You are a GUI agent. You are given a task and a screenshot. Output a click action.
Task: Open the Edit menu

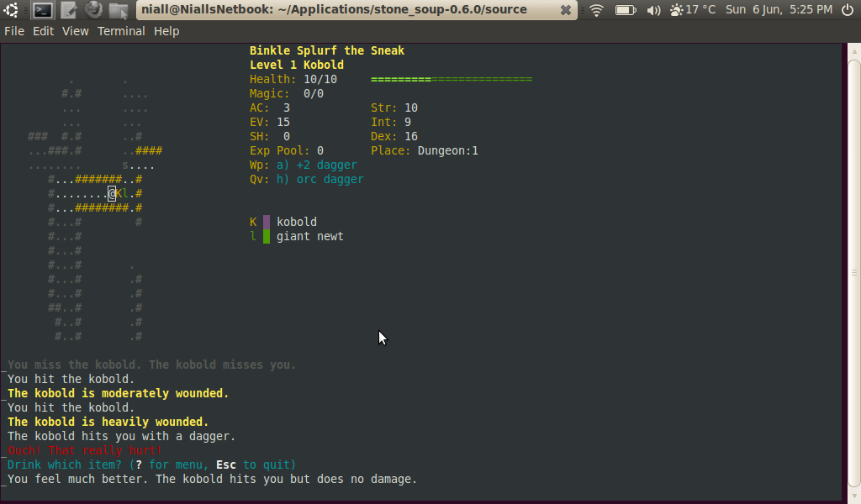tap(43, 31)
